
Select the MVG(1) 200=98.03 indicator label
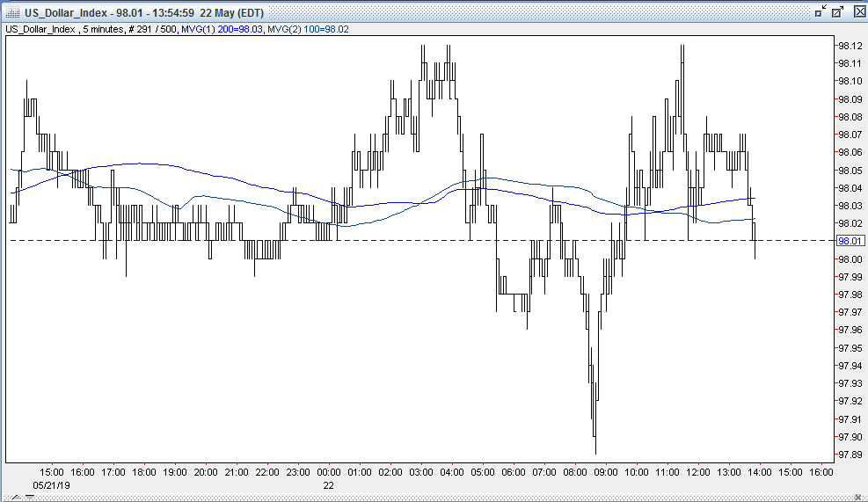[x=222, y=29]
